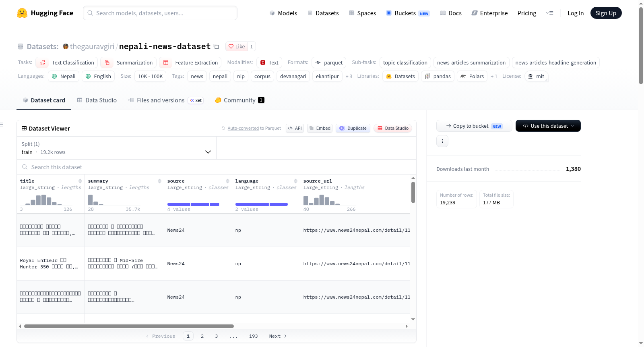
Task: Click the Hugging Face logo icon
Action: click(22, 13)
